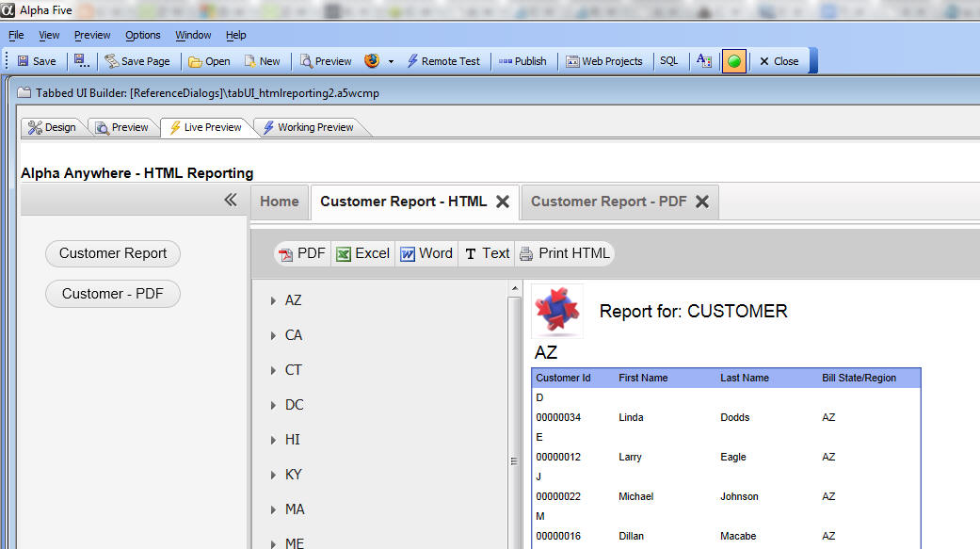Click the Publish button
Screen dimensions: 980x549
pyautogui.click(x=523, y=61)
